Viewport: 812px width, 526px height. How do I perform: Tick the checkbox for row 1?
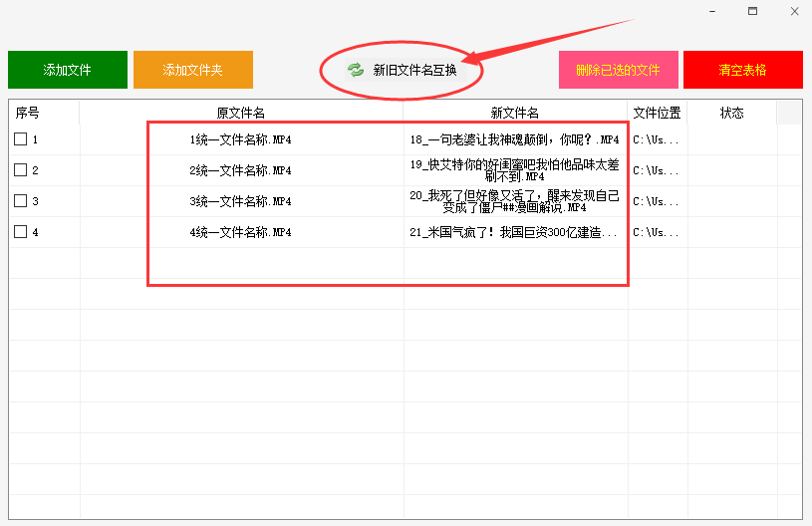[20, 138]
